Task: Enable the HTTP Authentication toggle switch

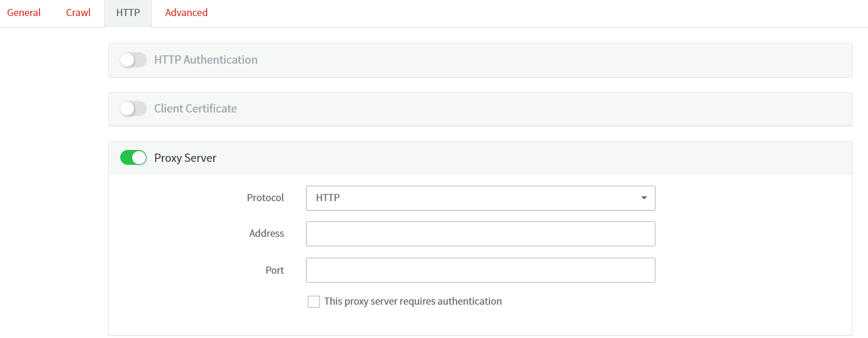Action: click(x=133, y=60)
